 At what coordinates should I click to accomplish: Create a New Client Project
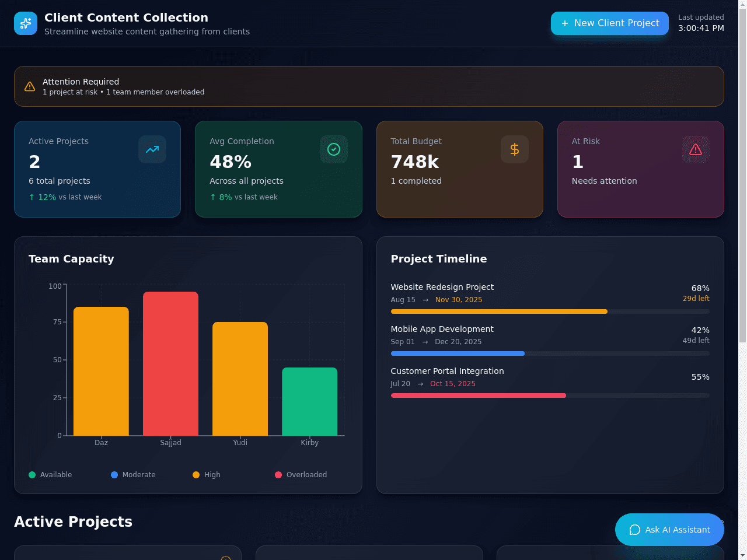point(610,23)
